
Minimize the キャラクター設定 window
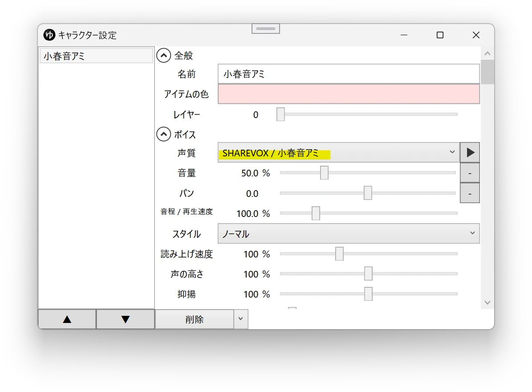(x=404, y=35)
